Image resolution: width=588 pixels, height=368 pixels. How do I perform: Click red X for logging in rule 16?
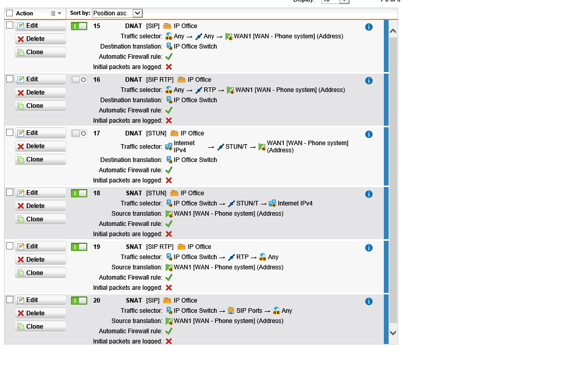[169, 121]
